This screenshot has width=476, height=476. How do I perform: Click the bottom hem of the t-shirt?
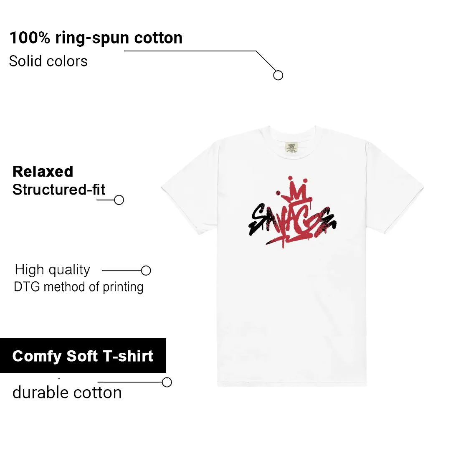coord(292,383)
